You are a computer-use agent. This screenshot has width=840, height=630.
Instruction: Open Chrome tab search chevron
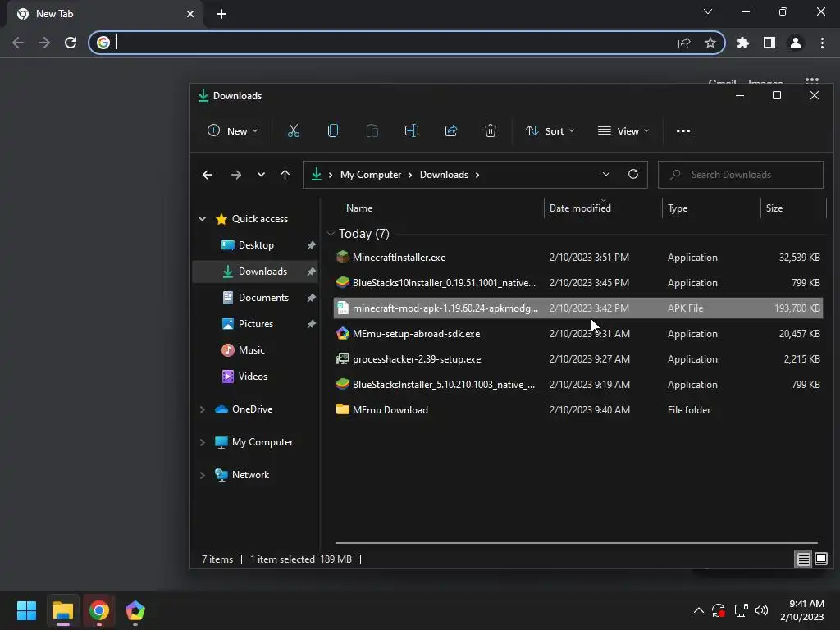tap(708, 11)
